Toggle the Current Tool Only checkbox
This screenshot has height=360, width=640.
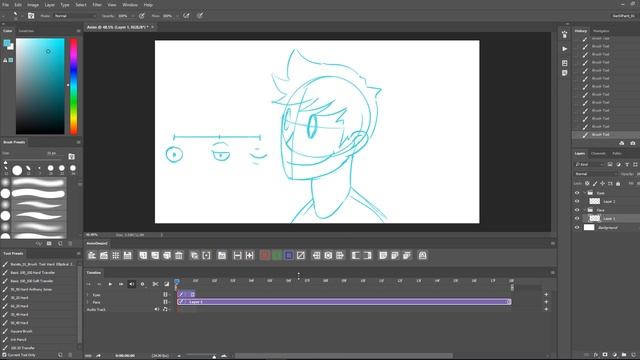(x=4, y=355)
